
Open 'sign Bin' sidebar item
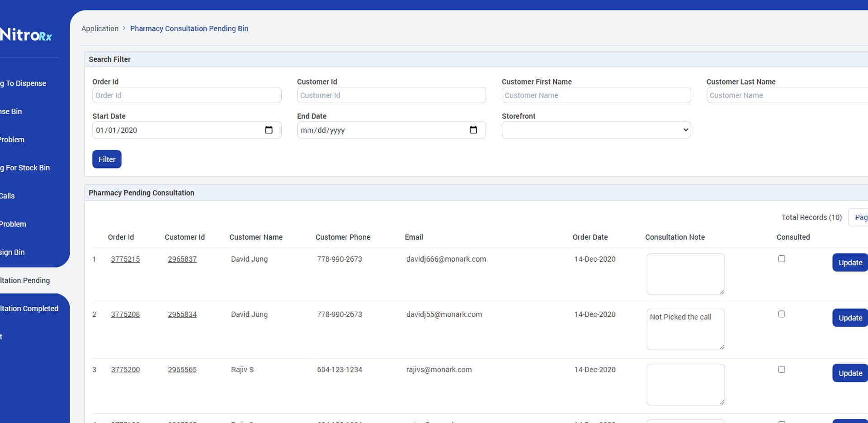(x=12, y=252)
